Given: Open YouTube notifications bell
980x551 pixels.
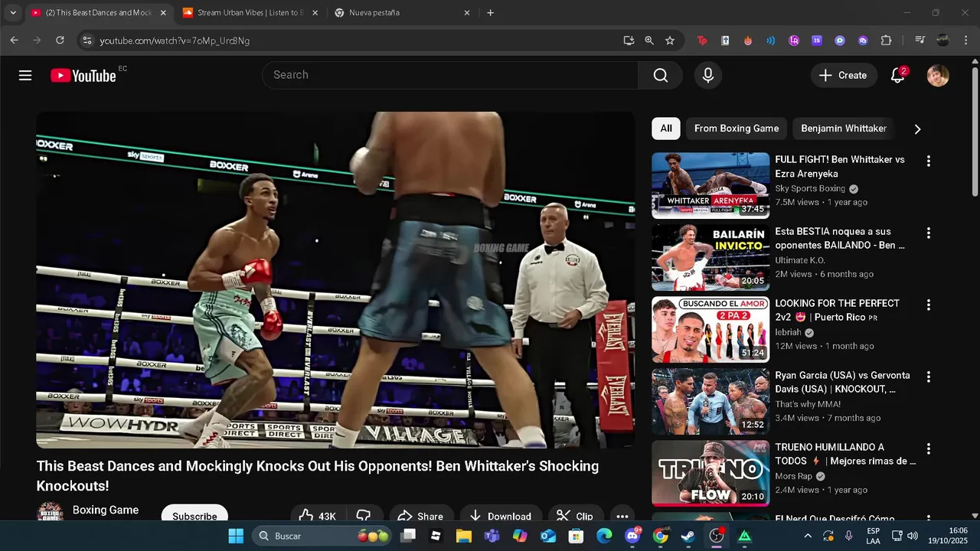Looking at the screenshot, I should (898, 75).
